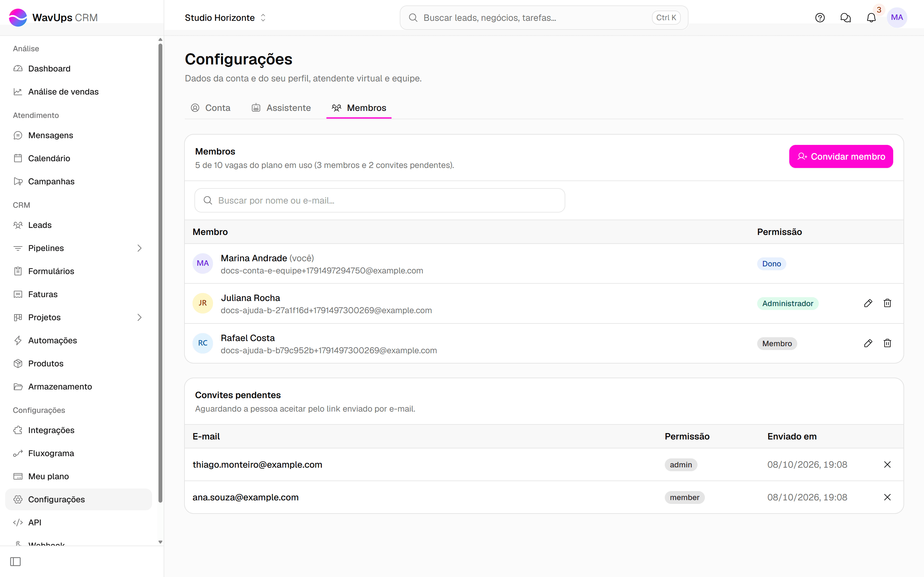924x577 pixels.
Task: Open the notifications bell icon
Action: pyautogui.click(x=871, y=18)
